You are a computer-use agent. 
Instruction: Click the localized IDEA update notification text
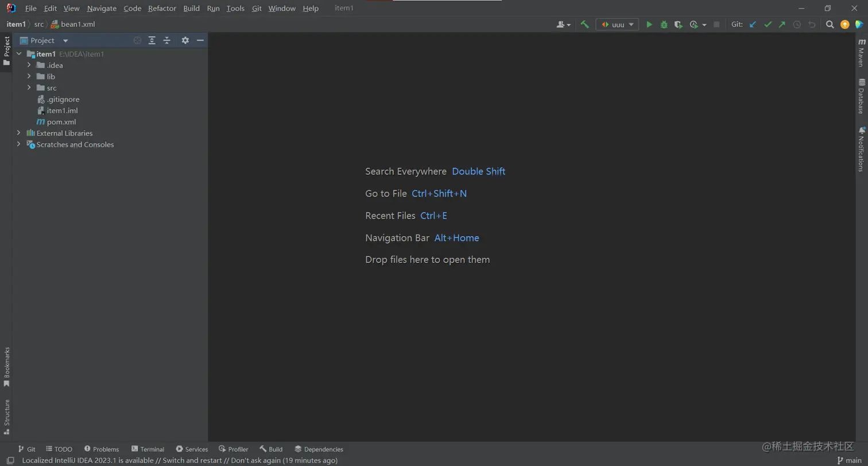pos(180,460)
